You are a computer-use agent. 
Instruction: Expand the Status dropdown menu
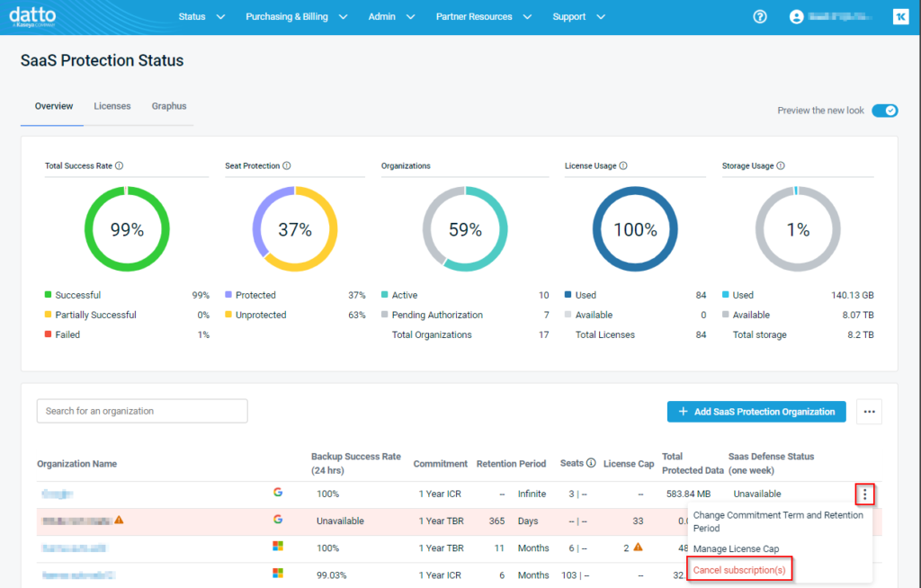[x=201, y=17]
